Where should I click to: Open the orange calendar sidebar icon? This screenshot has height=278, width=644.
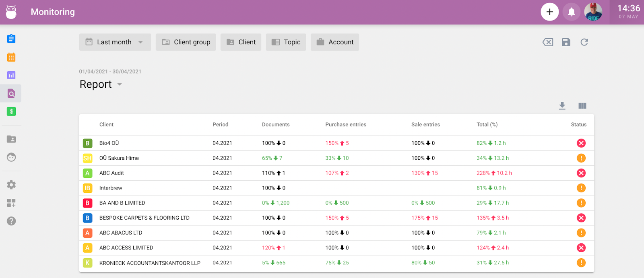[x=11, y=57]
